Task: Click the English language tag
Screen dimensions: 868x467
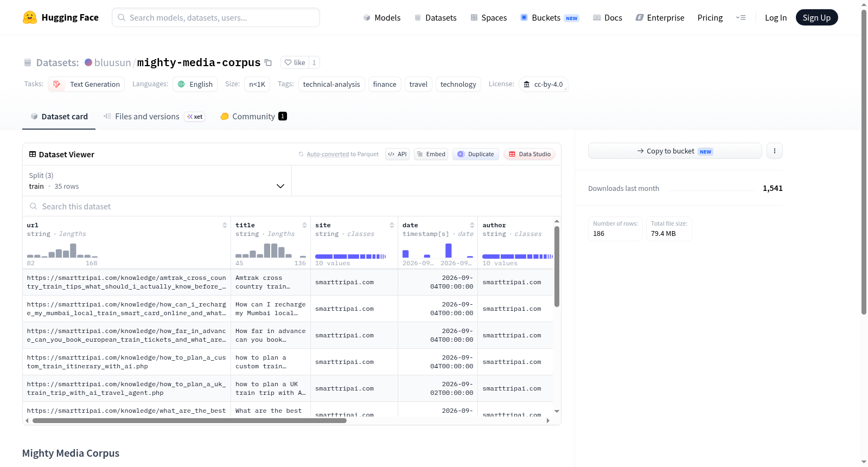Action: pos(195,84)
